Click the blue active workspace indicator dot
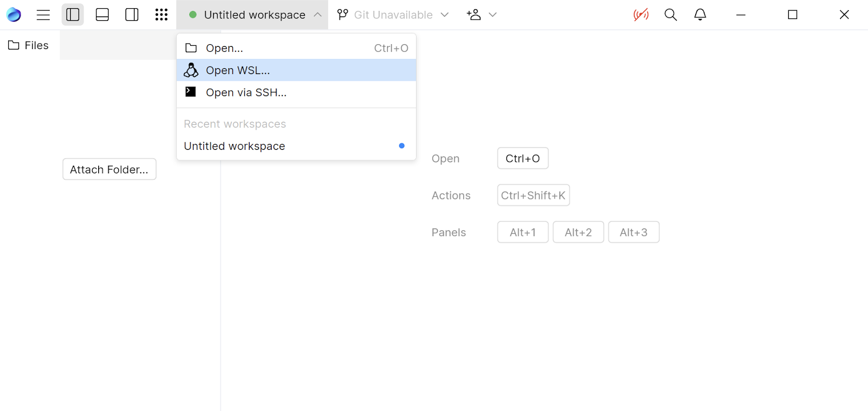Image resolution: width=868 pixels, height=411 pixels. (x=402, y=146)
